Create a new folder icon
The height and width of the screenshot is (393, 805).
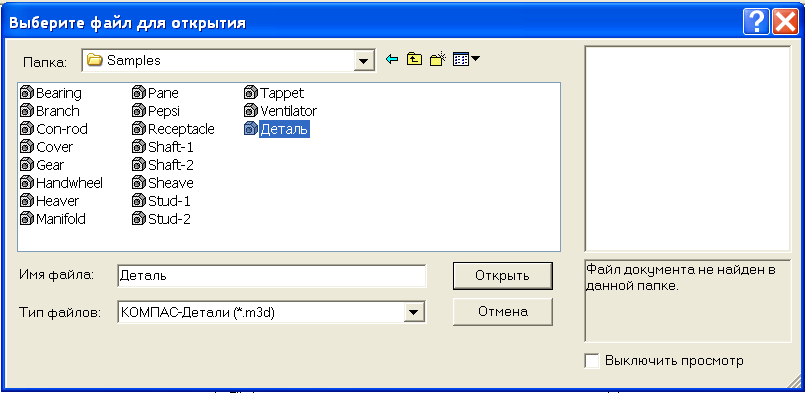pos(438,60)
